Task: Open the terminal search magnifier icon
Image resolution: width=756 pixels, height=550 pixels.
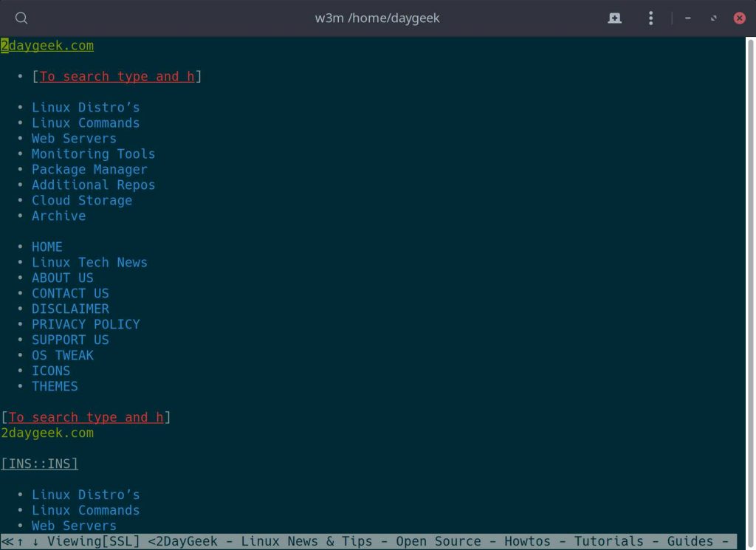Action: tap(20, 18)
